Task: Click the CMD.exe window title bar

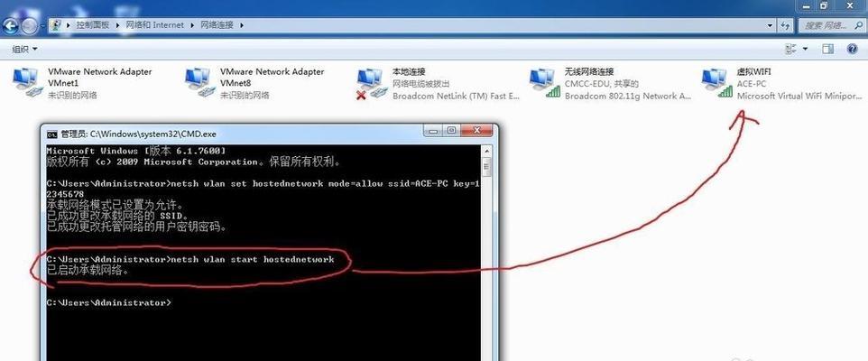Action: (x=233, y=134)
